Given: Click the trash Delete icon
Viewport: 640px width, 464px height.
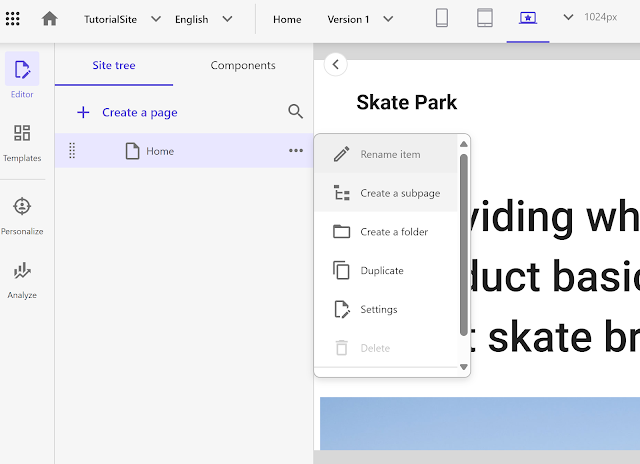Looking at the screenshot, I should pos(342,348).
